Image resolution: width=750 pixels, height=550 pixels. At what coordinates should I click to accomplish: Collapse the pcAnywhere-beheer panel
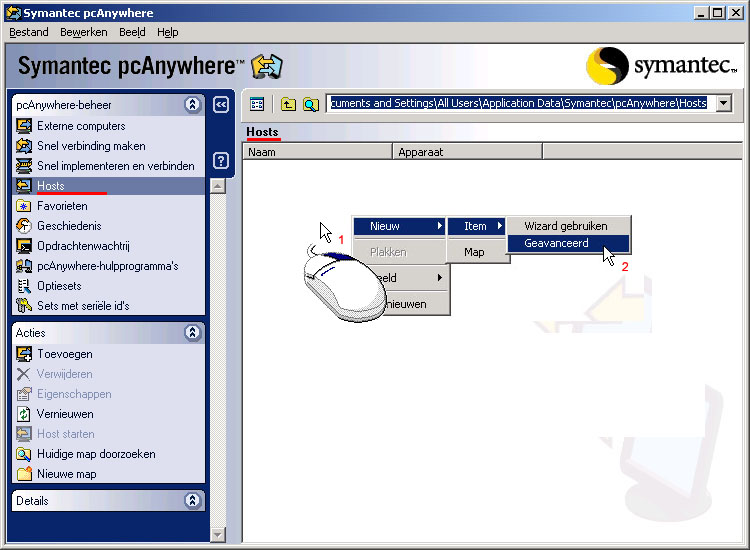192,105
